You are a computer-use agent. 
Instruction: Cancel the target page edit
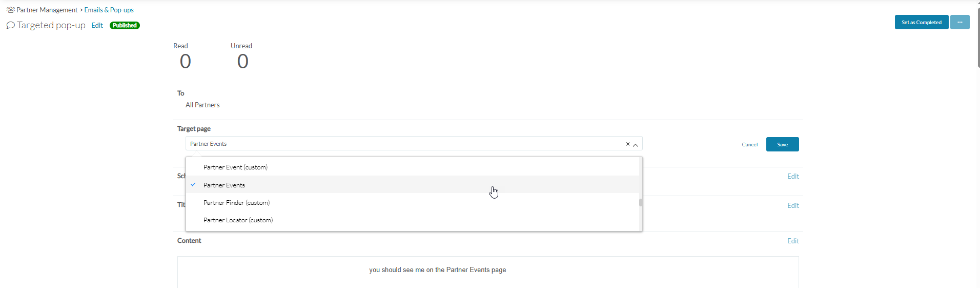pos(749,145)
